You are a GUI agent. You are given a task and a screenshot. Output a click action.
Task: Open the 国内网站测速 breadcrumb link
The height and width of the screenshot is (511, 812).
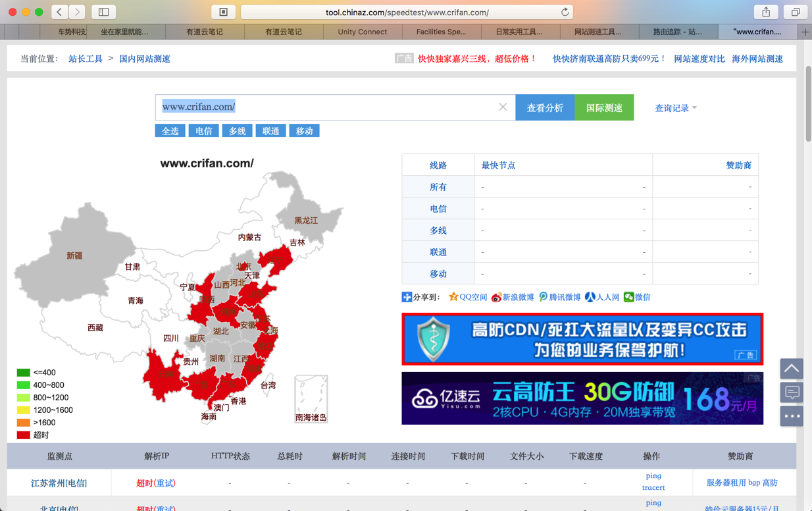(x=145, y=59)
